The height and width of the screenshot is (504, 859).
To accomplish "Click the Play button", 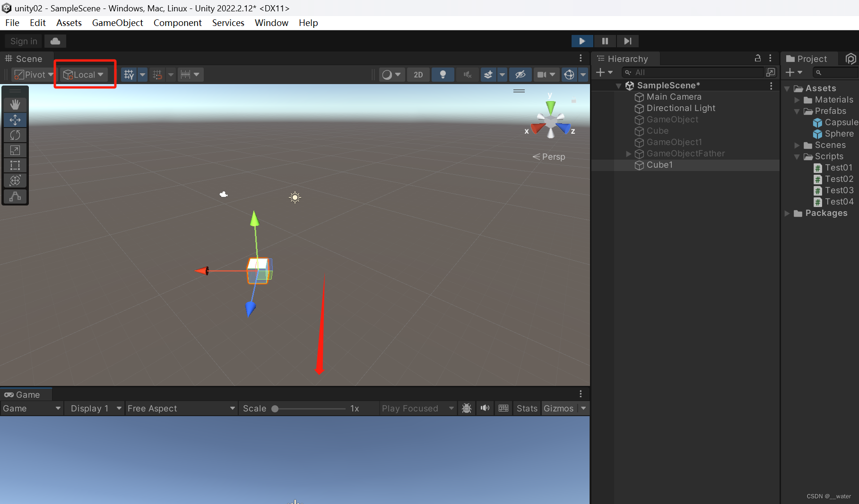I will click(582, 41).
